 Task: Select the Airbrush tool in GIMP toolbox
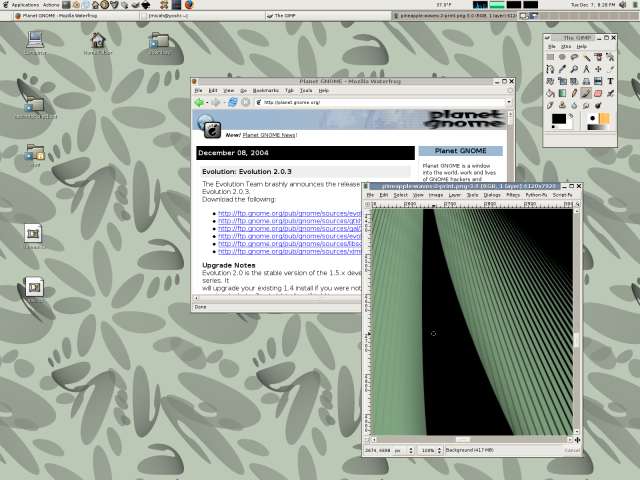pos(610,93)
